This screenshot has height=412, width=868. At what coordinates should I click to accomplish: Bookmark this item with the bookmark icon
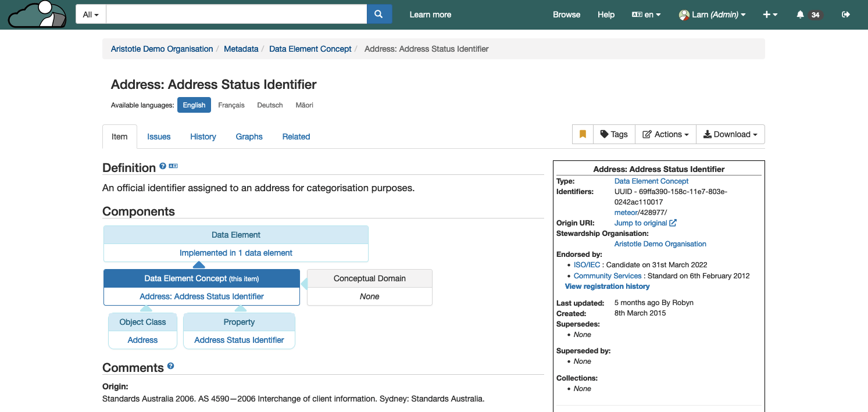583,134
